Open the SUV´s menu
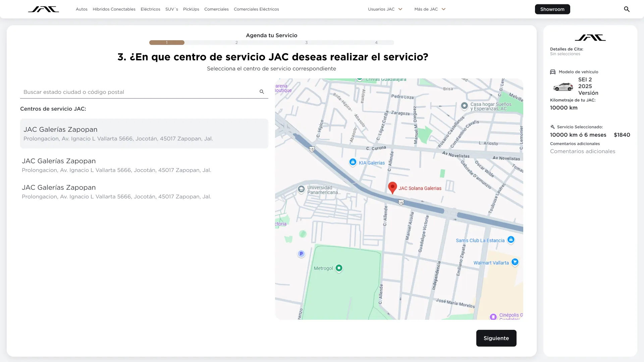Image resolution: width=644 pixels, height=362 pixels. 172,9
